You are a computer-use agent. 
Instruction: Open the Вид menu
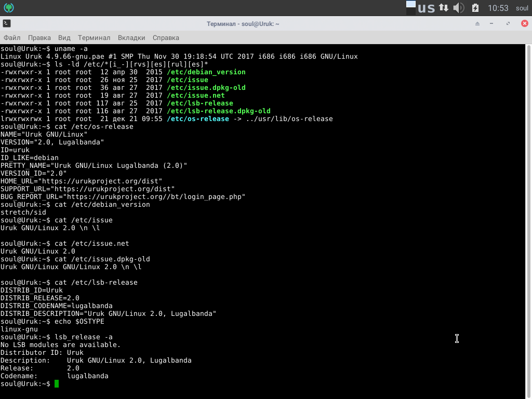(64, 37)
